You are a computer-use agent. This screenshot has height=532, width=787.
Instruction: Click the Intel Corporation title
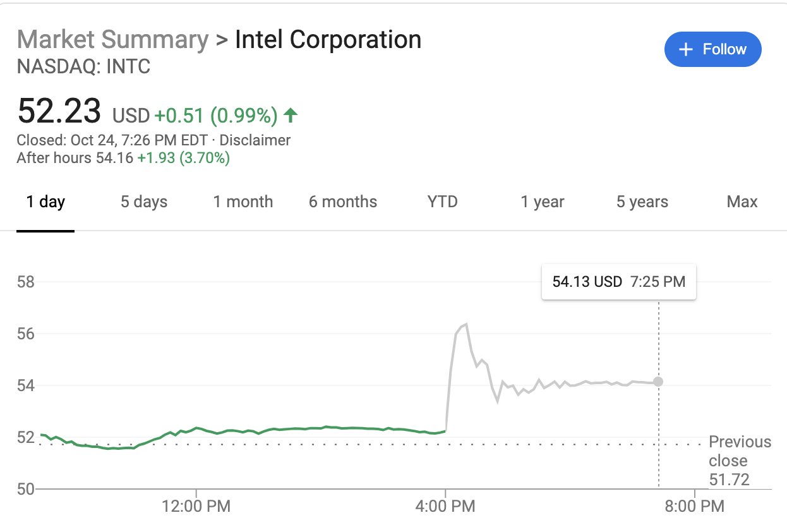[x=328, y=40]
